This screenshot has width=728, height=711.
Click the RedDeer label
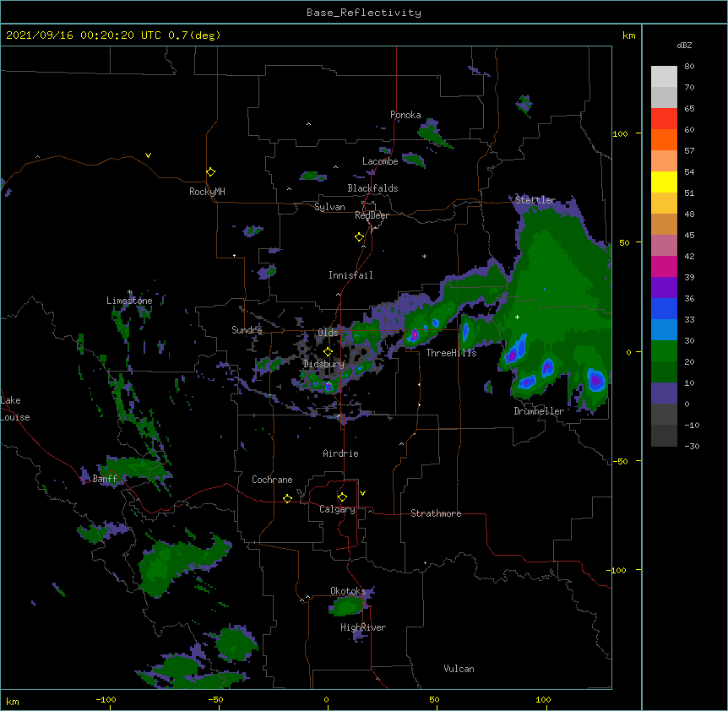372,215
